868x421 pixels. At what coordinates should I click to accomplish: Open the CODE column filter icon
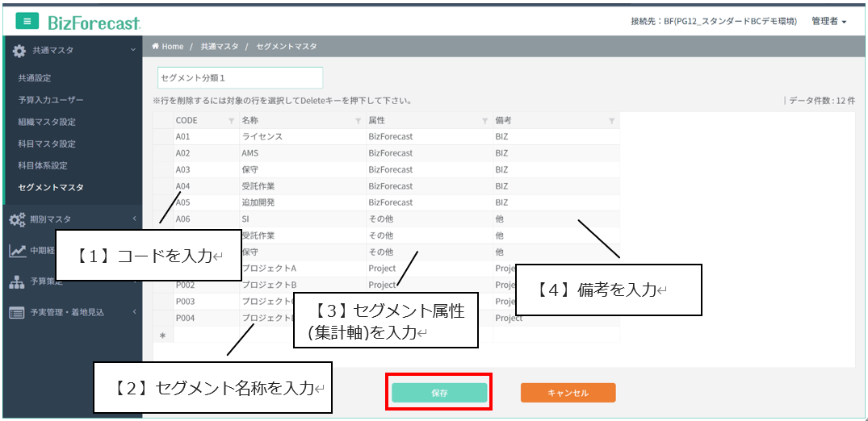(x=232, y=121)
